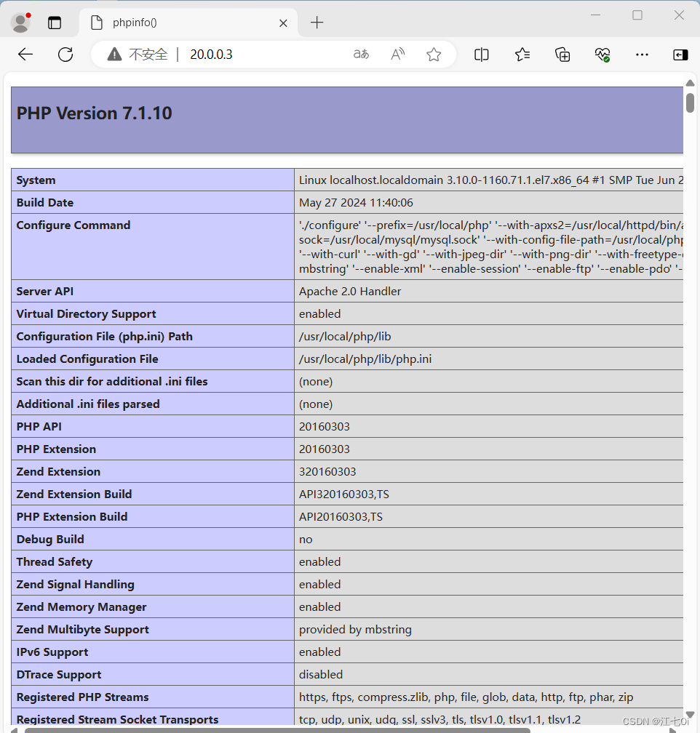Add this page to Collections
700x733 pixels.
562,55
